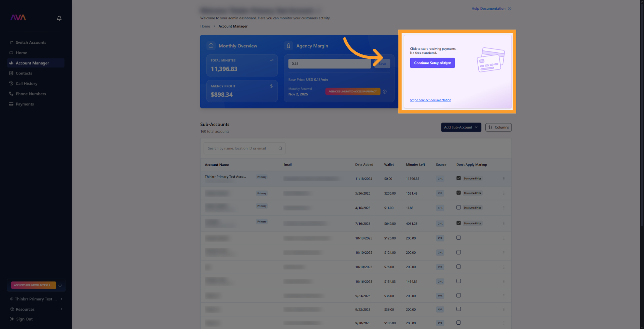Screen dimensions: 644x329
Task: Open Switch Accounts in sidebar
Action: pyautogui.click(x=31, y=43)
